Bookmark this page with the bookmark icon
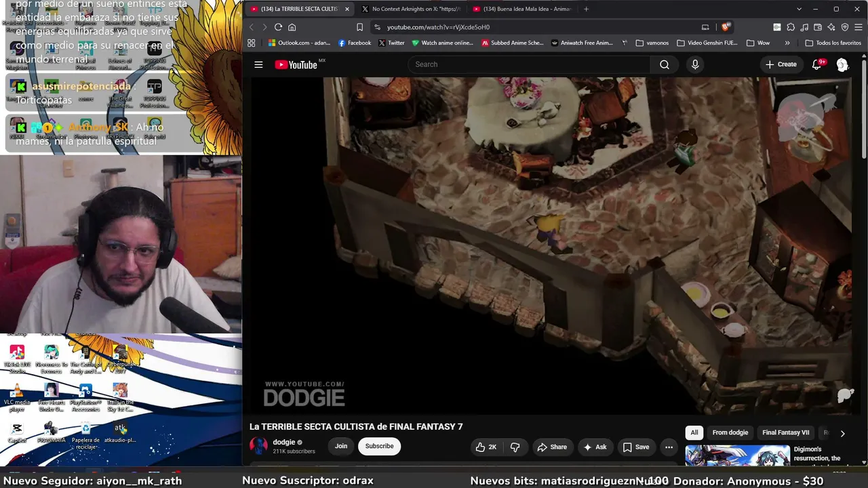Screen dimensions: 868x488 pos(359,27)
